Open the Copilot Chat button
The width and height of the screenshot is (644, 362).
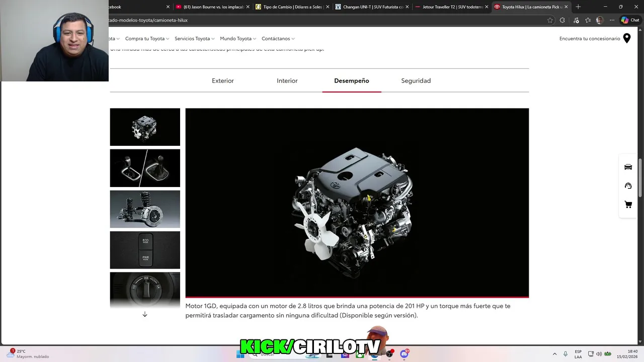click(630, 20)
